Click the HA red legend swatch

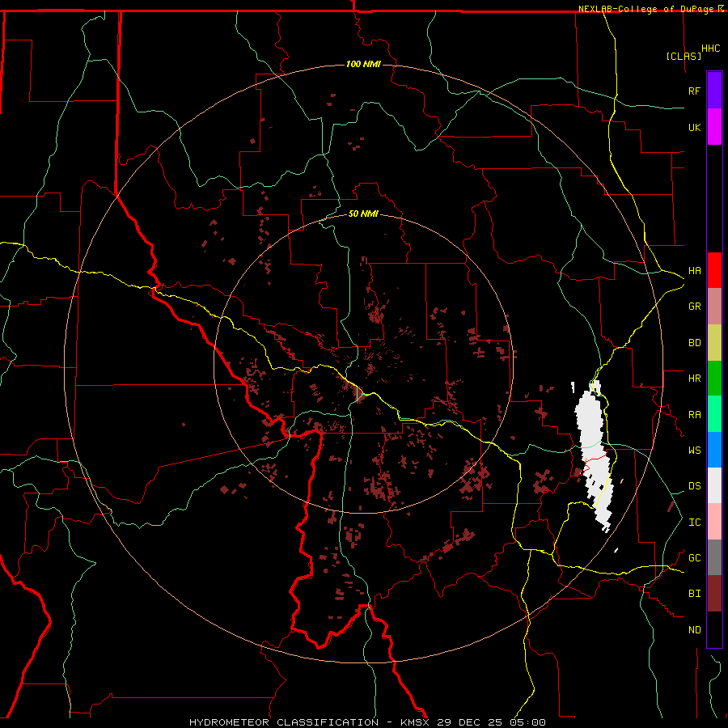point(714,270)
